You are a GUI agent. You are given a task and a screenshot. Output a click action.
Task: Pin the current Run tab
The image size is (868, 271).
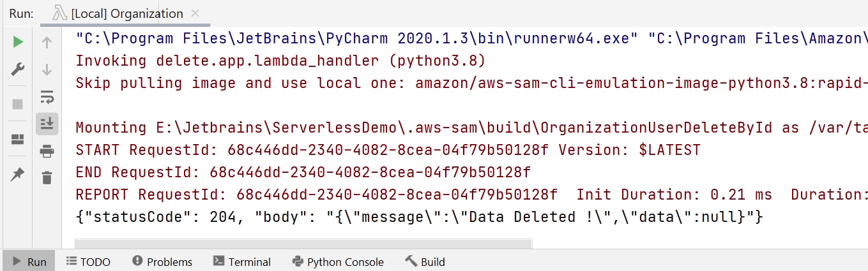tap(18, 173)
